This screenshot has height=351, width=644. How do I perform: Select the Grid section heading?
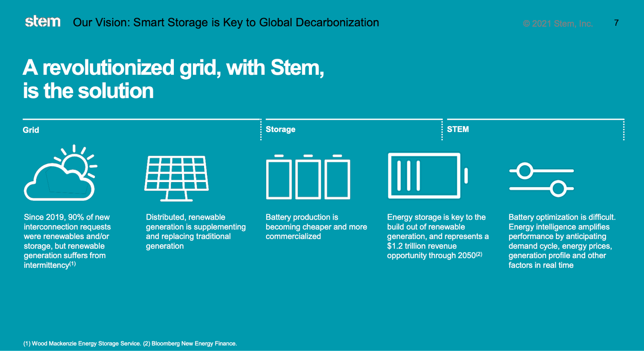tap(31, 130)
